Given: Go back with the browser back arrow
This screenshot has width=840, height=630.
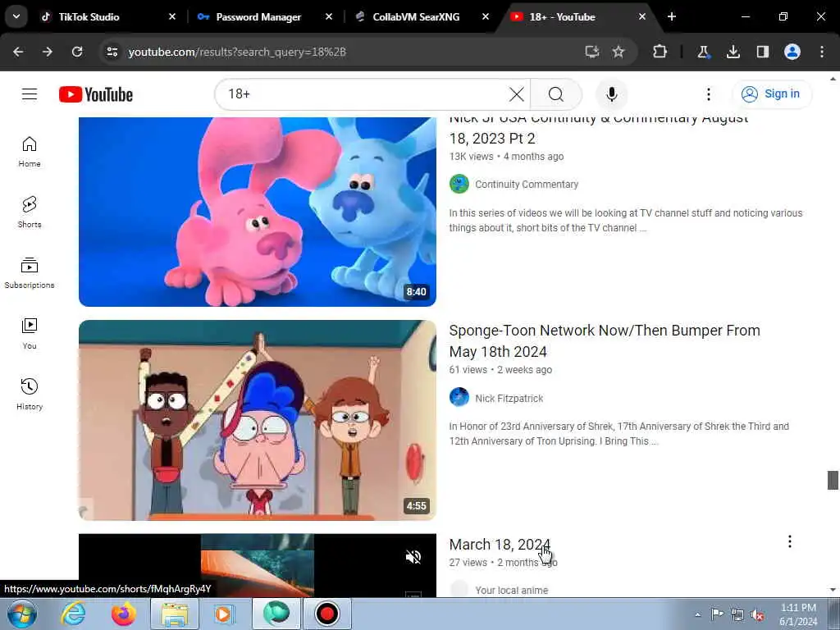Looking at the screenshot, I should pyautogui.click(x=18, y=52).
